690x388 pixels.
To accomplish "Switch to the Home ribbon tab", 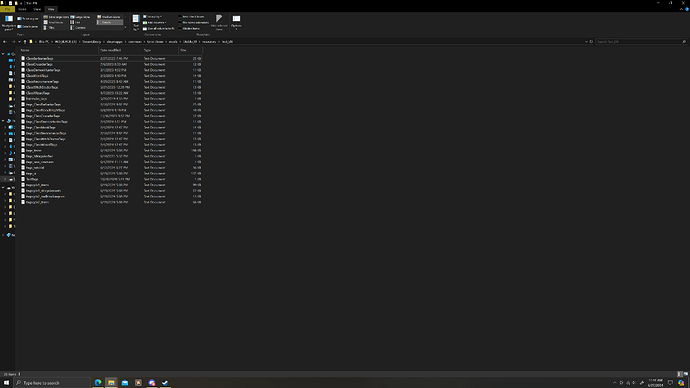I will 22,9.
